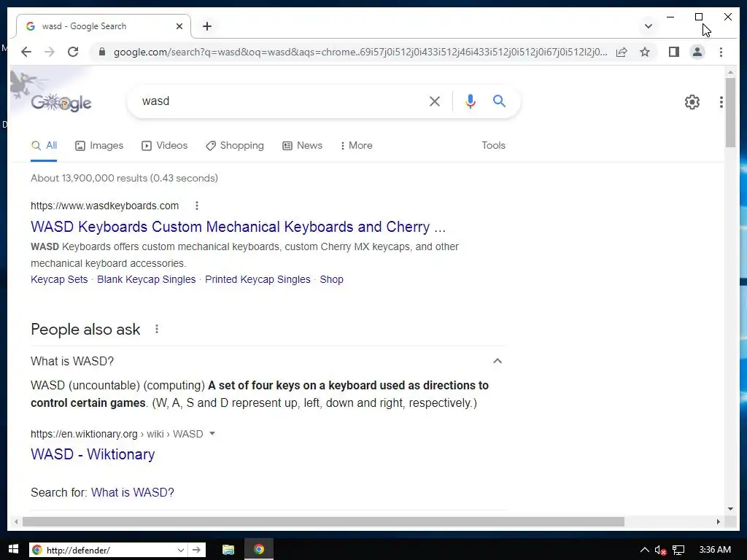Follow the Printed Keycap Singles sitelink
The height and width of the screenshot is (560, 747).
coord(258,279)
